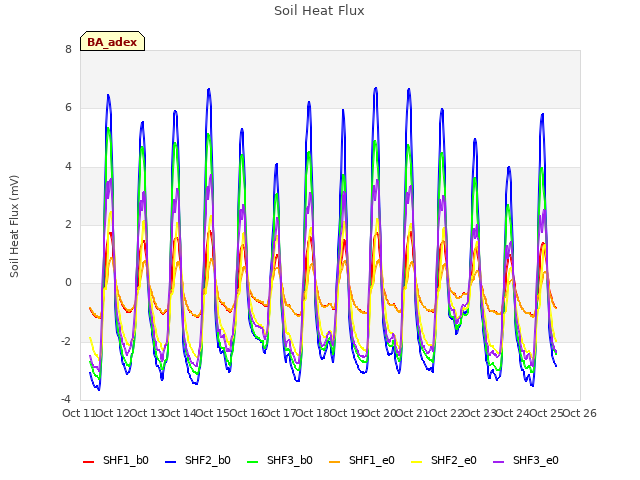Viewport: 640px width, 480px height.
Task: Click the BA_adex annotation label
Action: tap(112, 41)
